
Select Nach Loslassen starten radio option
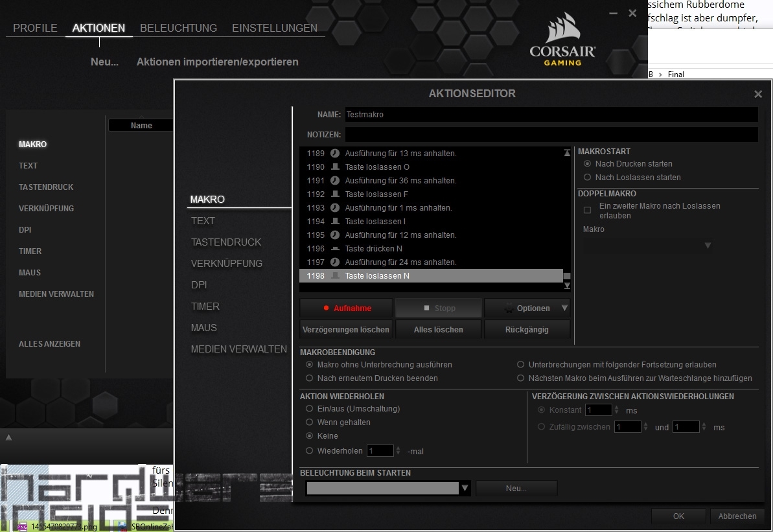[x=588, y=178]
